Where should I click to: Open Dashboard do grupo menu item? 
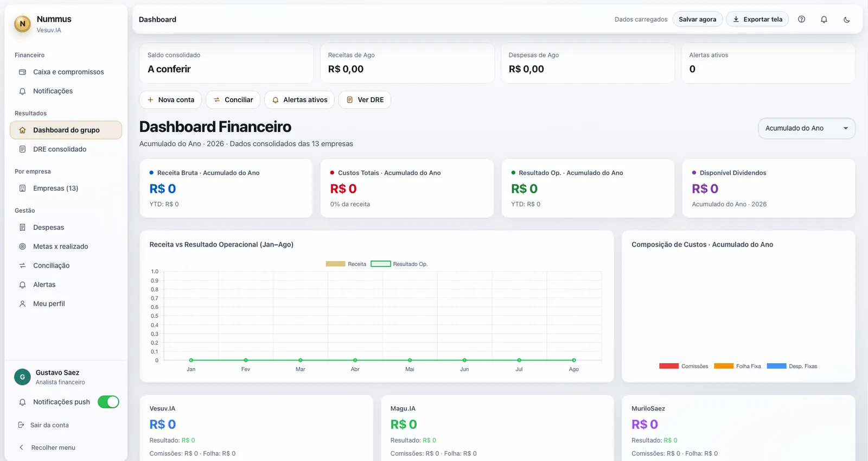tap(66, 130)
